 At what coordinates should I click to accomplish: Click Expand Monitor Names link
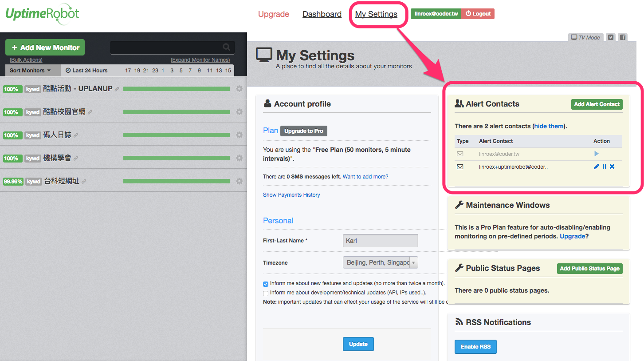pyautogui.click(x=200, y=60)
